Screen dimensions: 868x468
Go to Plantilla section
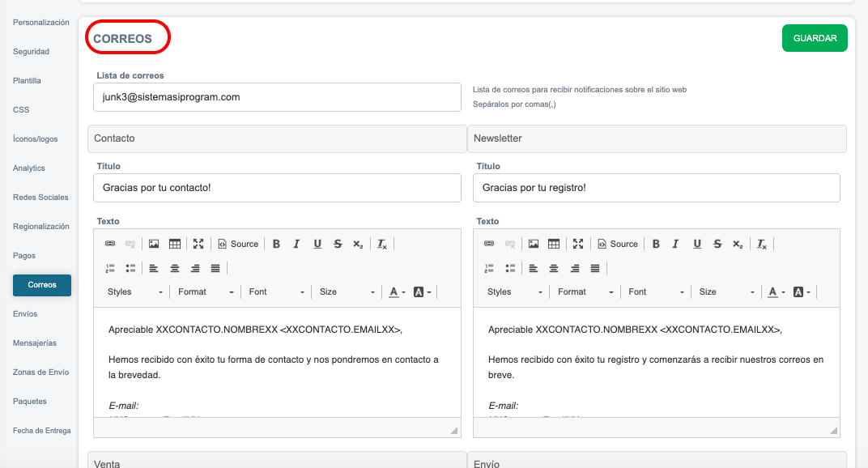[28, 81]
